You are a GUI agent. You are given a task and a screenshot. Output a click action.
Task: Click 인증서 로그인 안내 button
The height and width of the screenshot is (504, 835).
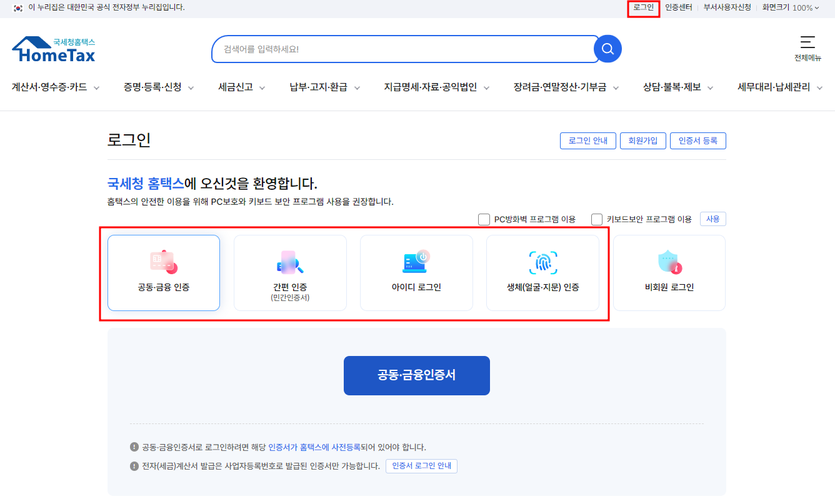[421, 466]
